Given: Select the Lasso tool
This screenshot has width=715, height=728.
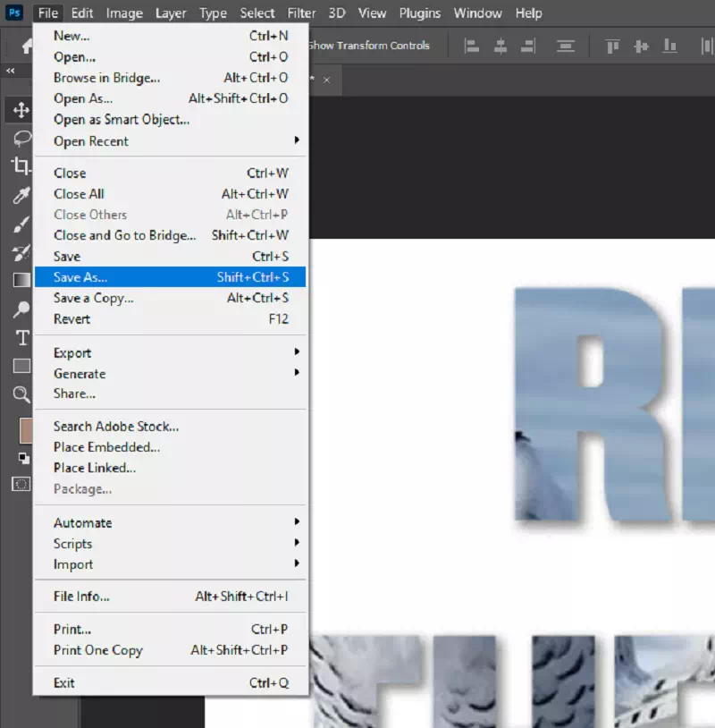Looking at the screenshot, I should pyautogui.click(x=21, y=138).
